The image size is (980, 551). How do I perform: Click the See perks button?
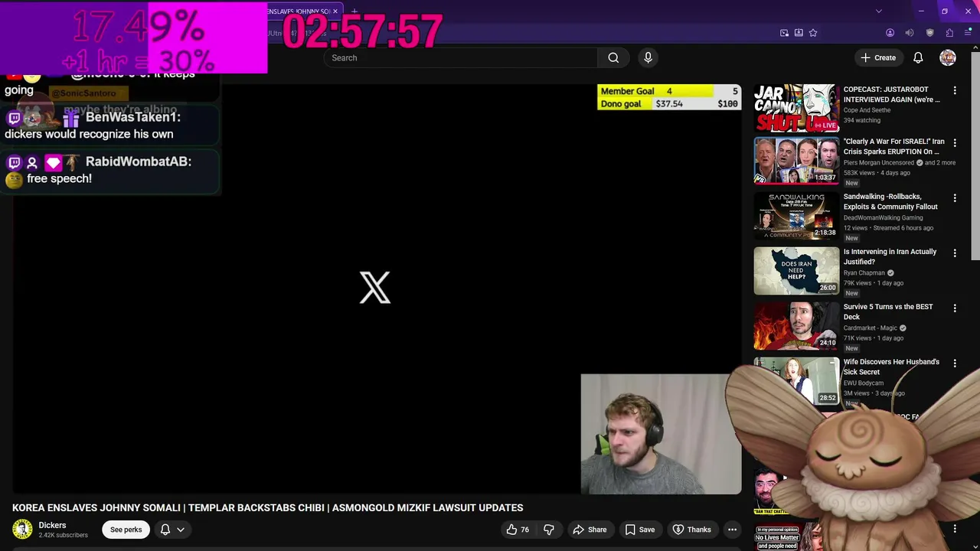pos(126,530)
